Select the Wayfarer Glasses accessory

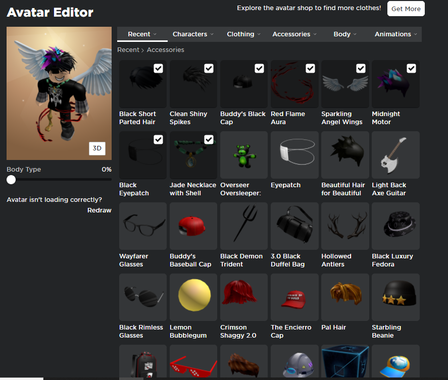[x=143, y=226]
